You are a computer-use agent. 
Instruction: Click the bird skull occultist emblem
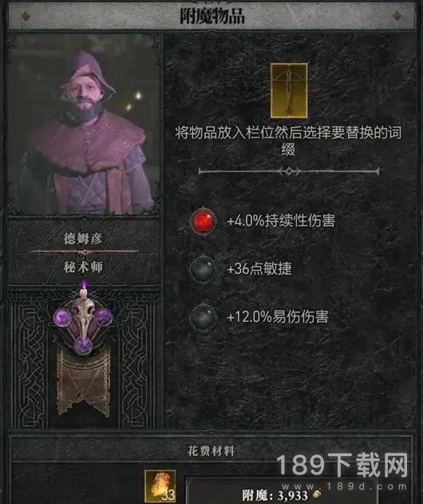[83, 323]
